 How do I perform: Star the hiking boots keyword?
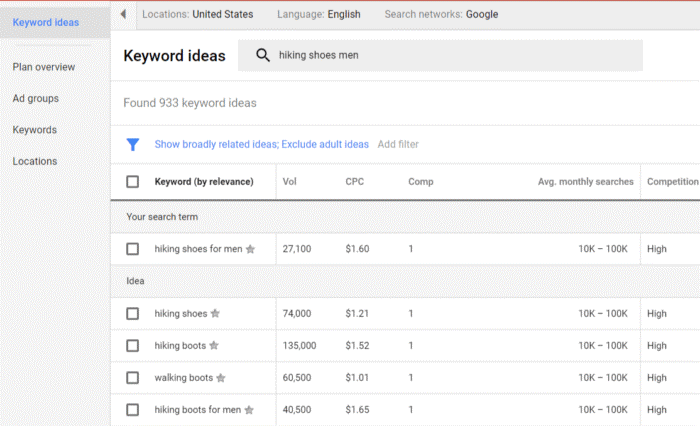pyautogui.click(x=214, y=345)
